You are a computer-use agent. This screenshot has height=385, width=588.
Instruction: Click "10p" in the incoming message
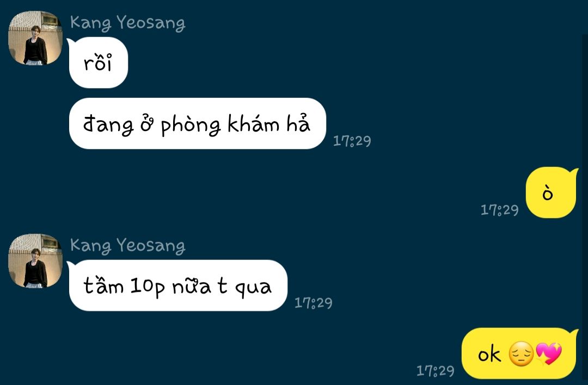tap(148, 287)
